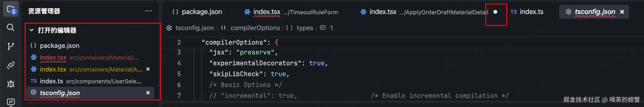The image size is (644, 107).
Task: Open the Run and Debug bug icon
Action: click(x=11, y=84)
